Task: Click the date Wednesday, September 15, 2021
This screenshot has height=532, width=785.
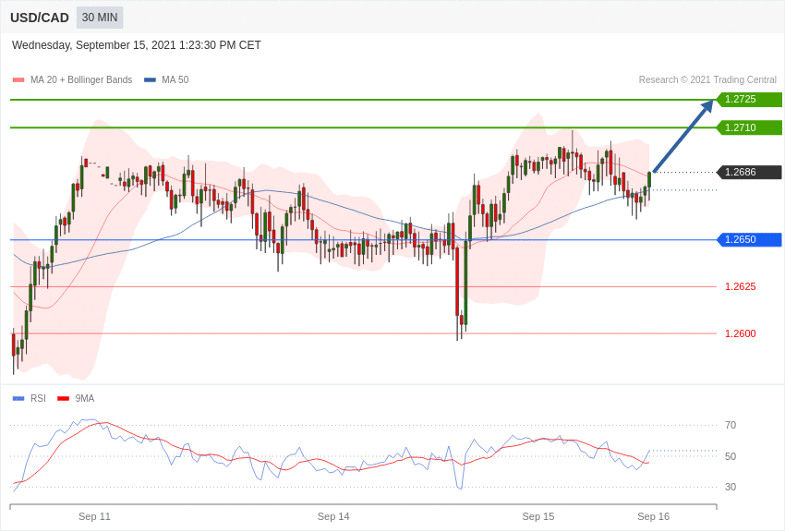Action: point(94,45)
